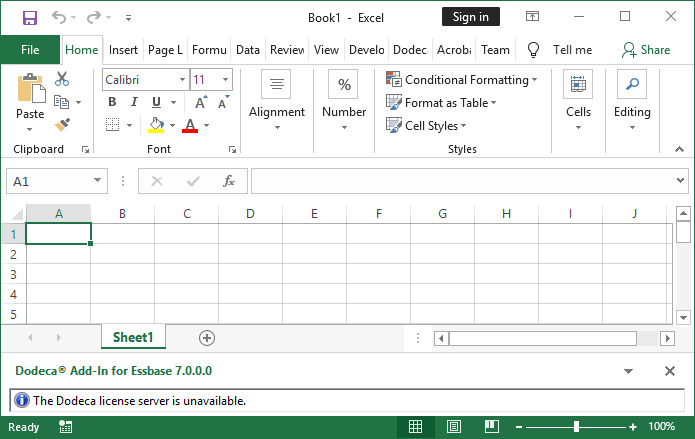Click the Insert Function fx icon
695x439 pixels.
(x=229, y=181)
